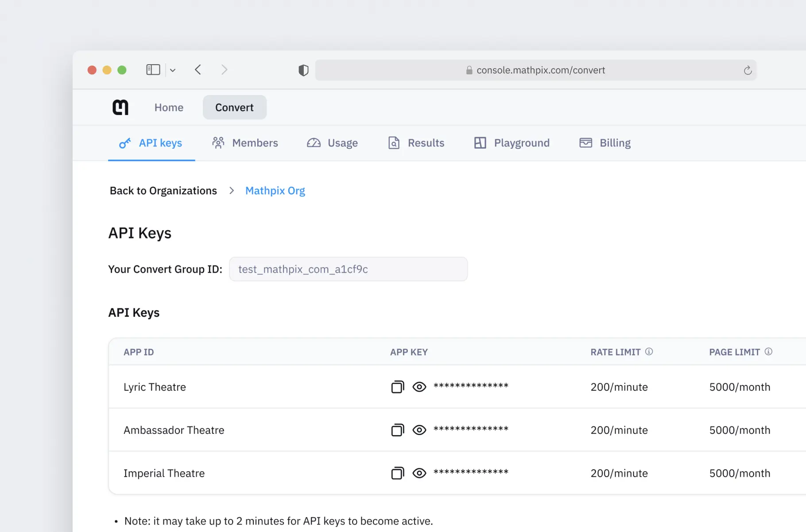The width and height of the screenshot is (806, 532).
Task: Click the APP ID column header
Action: pos(139,352)
